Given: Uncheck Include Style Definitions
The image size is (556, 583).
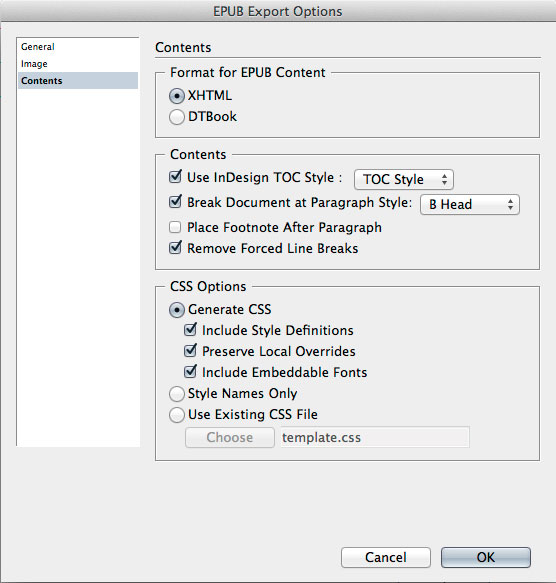Looking at the screenshot, I should [x=190, y=330].
